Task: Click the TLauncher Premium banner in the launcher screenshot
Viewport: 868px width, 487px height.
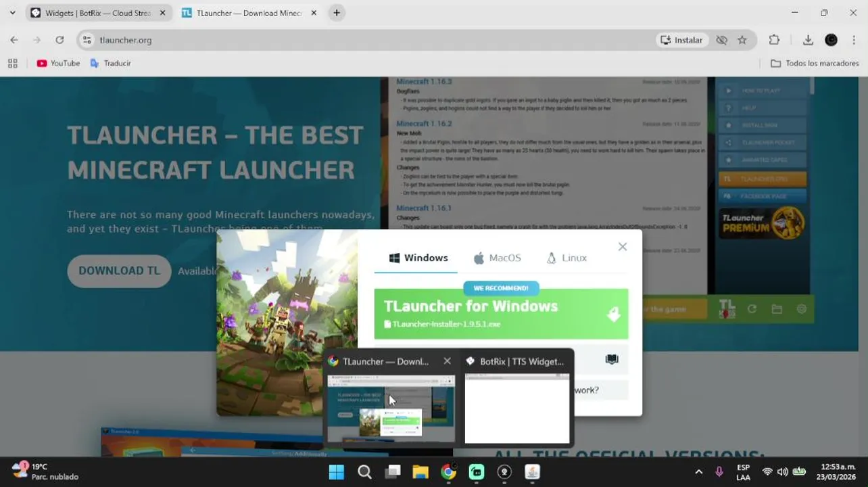Action: (x=762, y=223)
